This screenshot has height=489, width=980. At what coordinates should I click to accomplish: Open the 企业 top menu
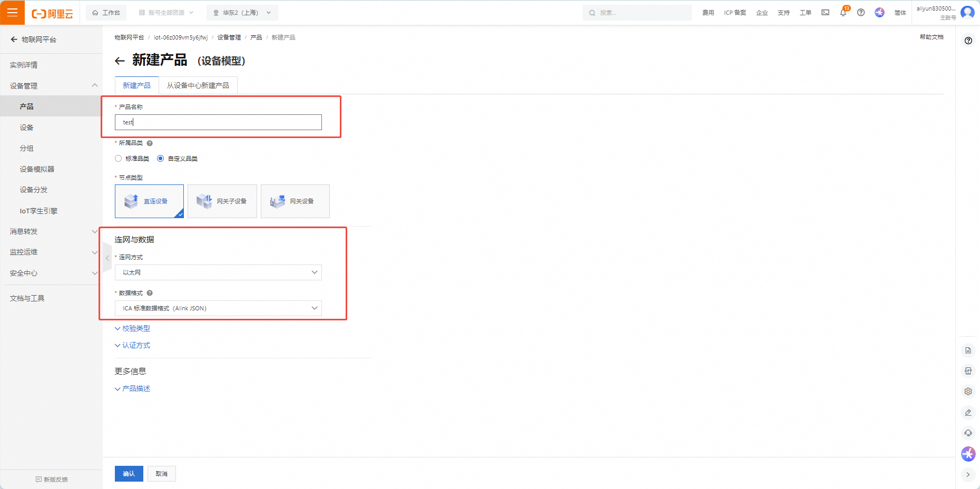tap(762, 13)
